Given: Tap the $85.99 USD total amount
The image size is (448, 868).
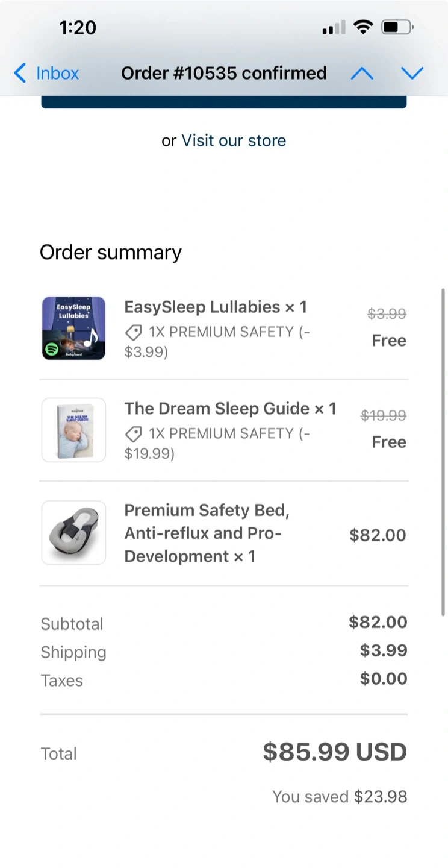Looking at the screenshot, I should coord(335,752).
